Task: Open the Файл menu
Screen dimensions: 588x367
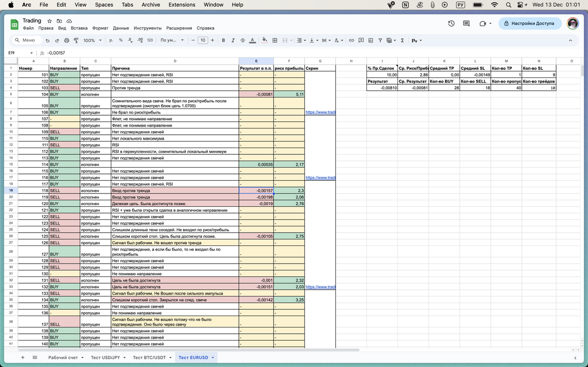Action: (x=28, y=28)
